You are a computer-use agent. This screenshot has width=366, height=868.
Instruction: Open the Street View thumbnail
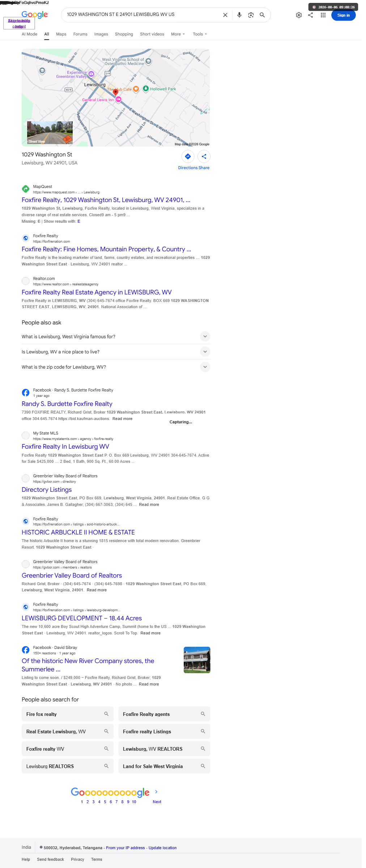point(50,133)
